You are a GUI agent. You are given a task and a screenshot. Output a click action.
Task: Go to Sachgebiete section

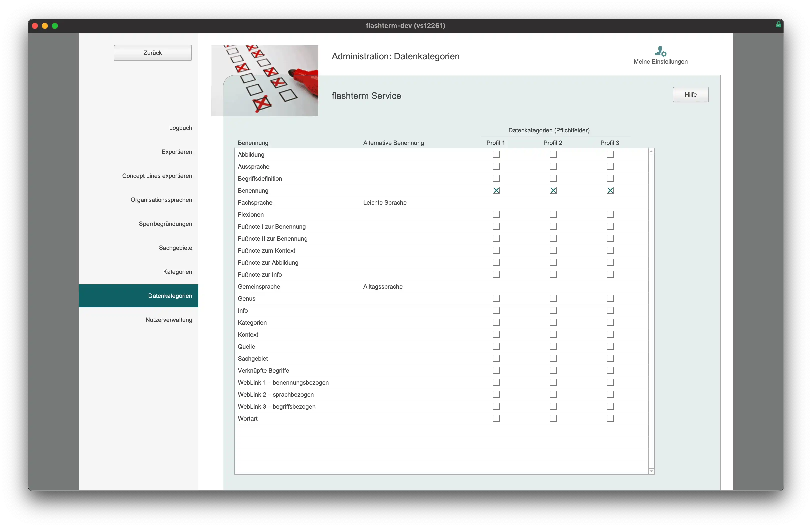(175, 248)
